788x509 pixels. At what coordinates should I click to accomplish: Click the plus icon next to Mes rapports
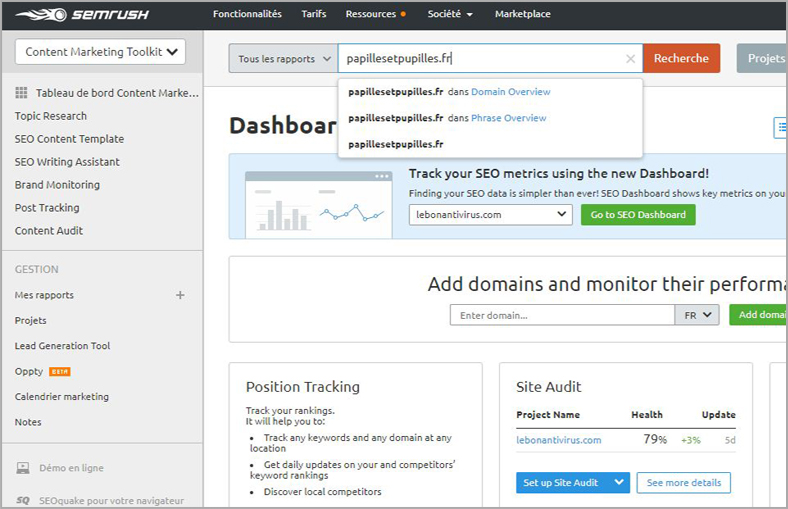tap(180, 295)
